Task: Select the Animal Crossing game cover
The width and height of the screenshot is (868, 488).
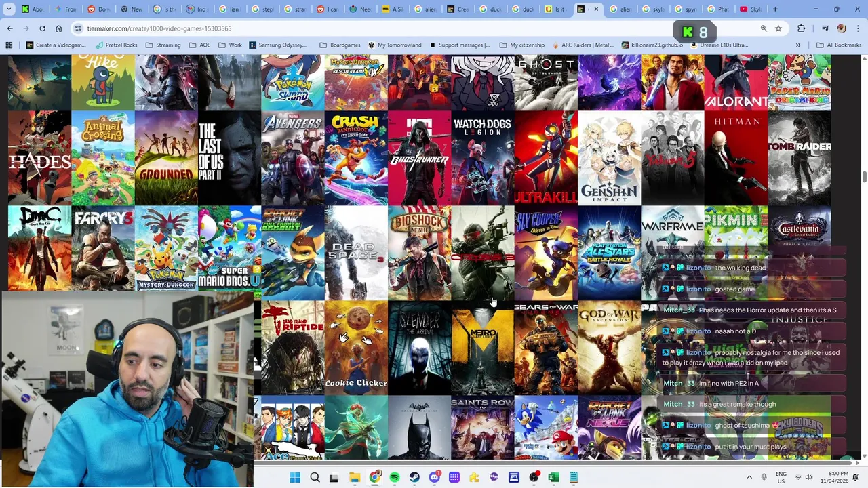Action: (x=102, y=158)
